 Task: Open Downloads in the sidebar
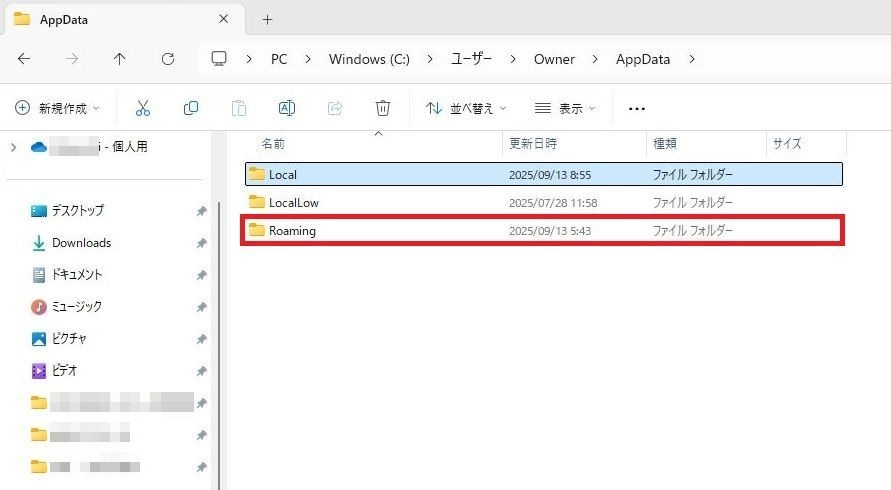tap(81, 243)
